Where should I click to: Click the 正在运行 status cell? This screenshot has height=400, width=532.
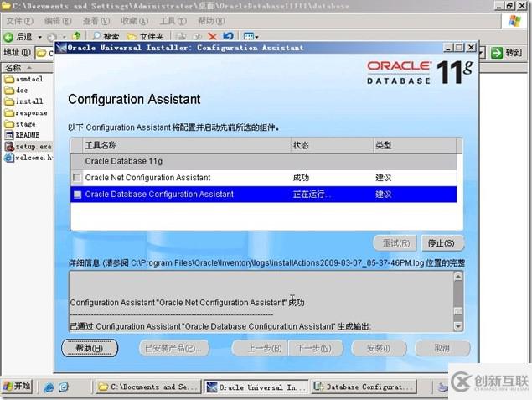[312, 195]
